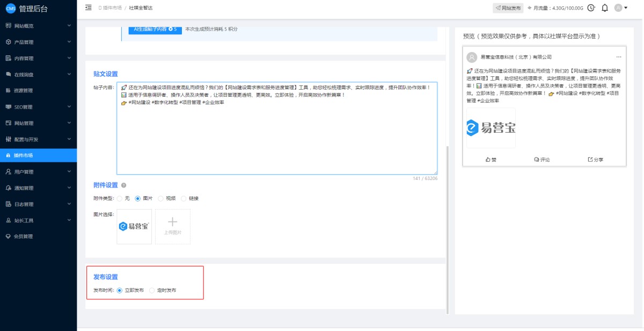This screenshot has width=644, height=331.
Task: Click the 配置与开发 sliders icon
Action: click(9, 139)
